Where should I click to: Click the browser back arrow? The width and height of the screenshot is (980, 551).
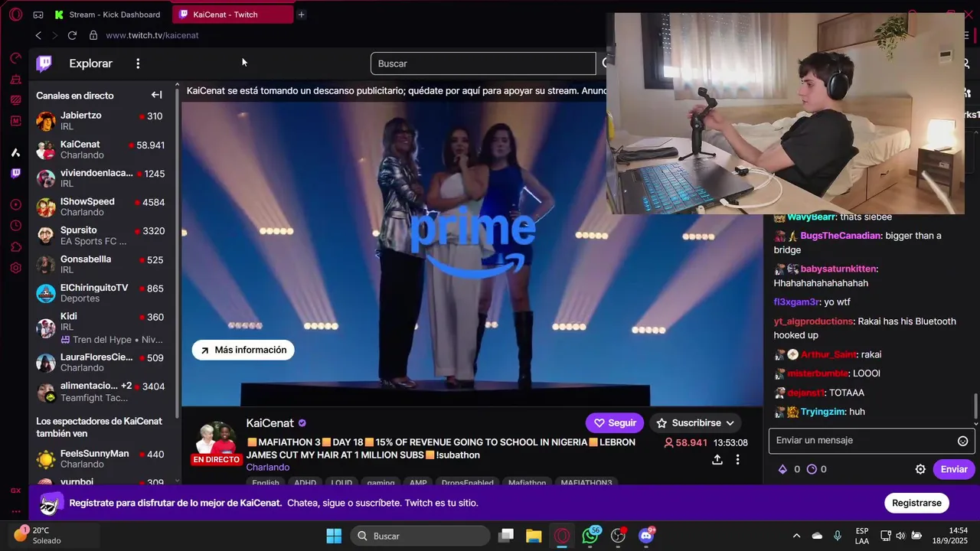point(38,35)
